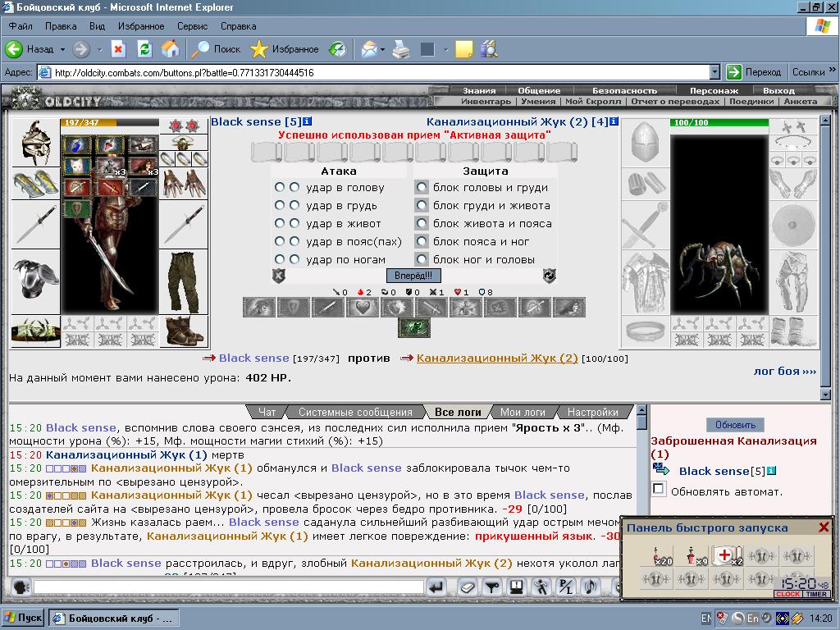This screenshot has width=840, height=630.
Task: Click the player's 197/347 HP bar
Action: tap(110, 123)
